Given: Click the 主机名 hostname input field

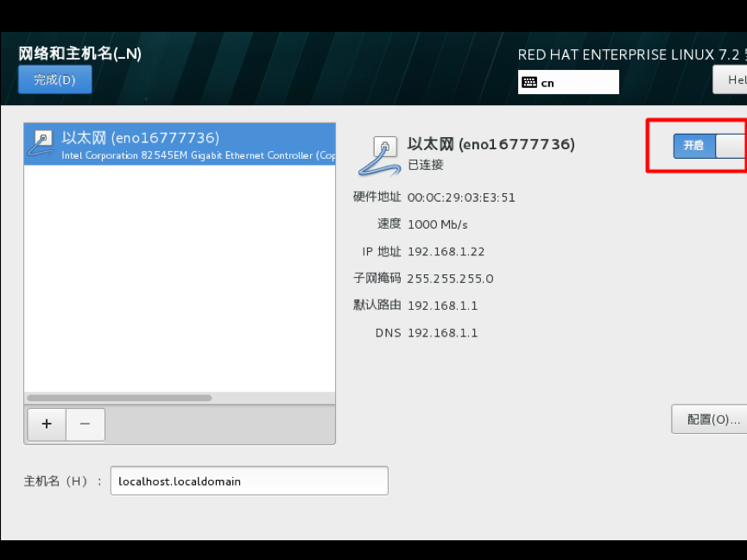Looking at the screenshot, I should [250, 481].
